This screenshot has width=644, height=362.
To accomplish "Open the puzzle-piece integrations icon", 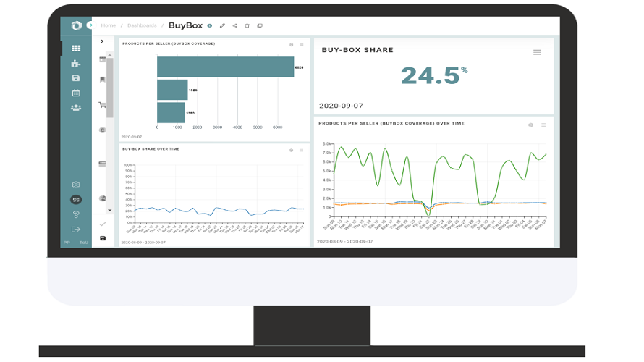I will [76, 63].
